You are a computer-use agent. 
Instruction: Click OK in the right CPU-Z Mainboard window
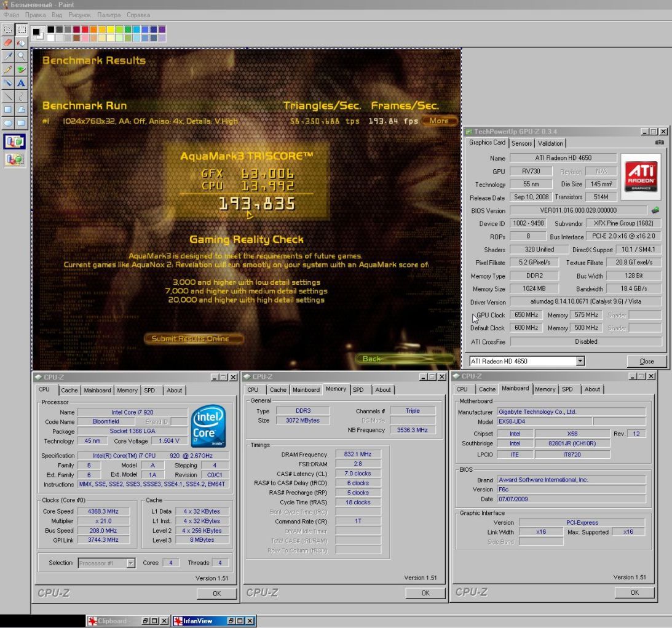pyautogui.click(x=634, y=592)
